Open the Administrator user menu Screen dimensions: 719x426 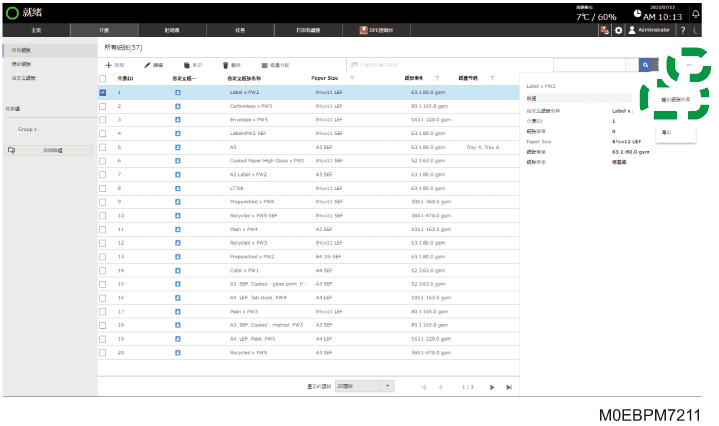tap(649, 30)
